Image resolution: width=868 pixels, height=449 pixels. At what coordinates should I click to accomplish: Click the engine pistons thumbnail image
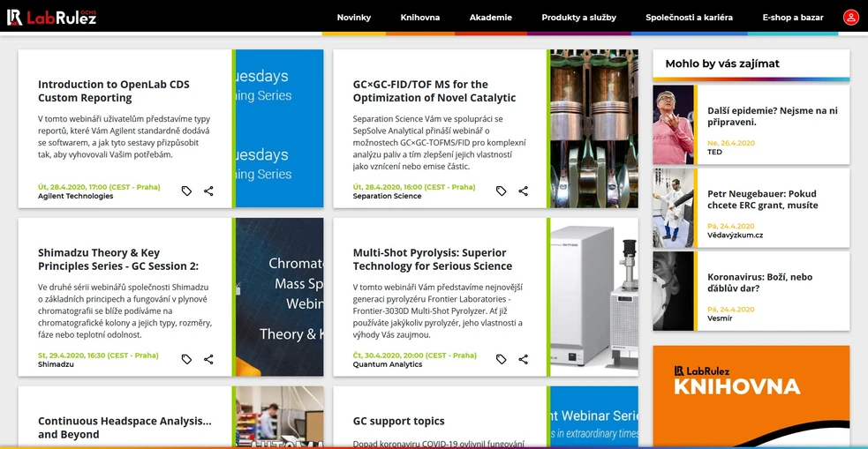594,129
